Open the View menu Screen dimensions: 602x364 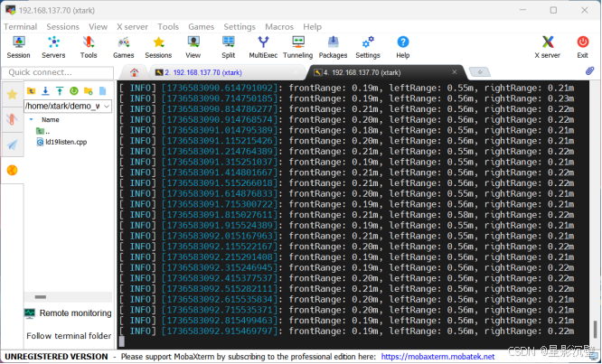tap(98, 27)
